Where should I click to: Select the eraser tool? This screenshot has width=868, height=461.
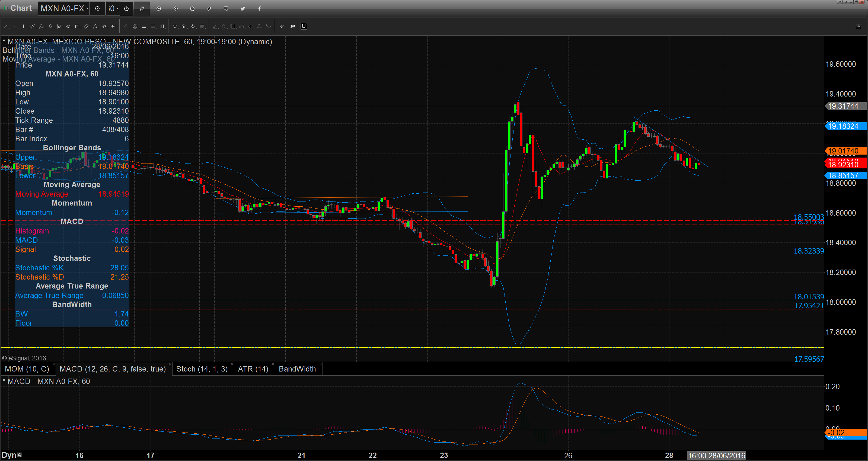[281, 26]
